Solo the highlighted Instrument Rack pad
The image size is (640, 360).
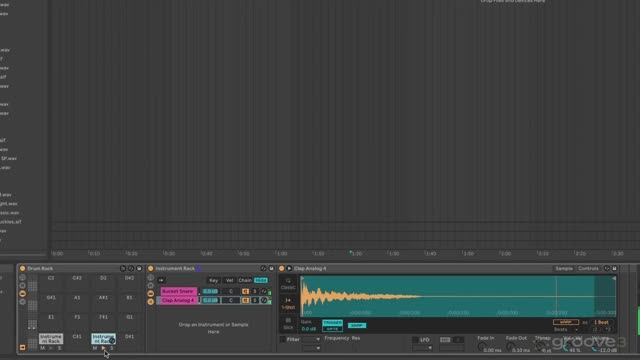[111, 348]
